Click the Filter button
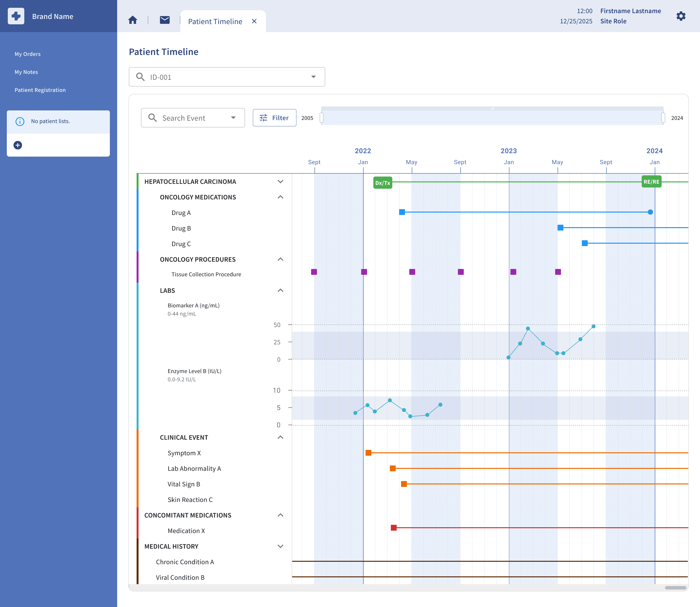700x607 pixels. pyautogui.click(x=274, y=117)
